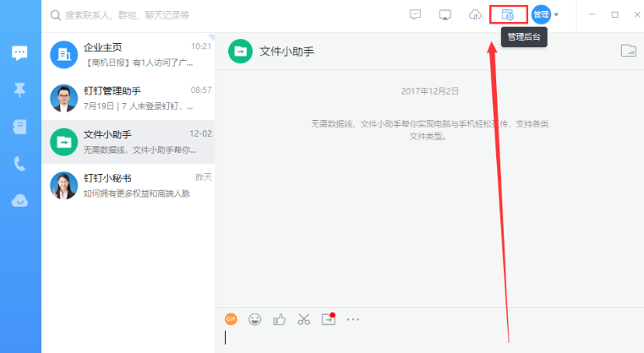Click the 昨天 timestamp on 钉钉小秘书
644x353 pixels.
204,176
